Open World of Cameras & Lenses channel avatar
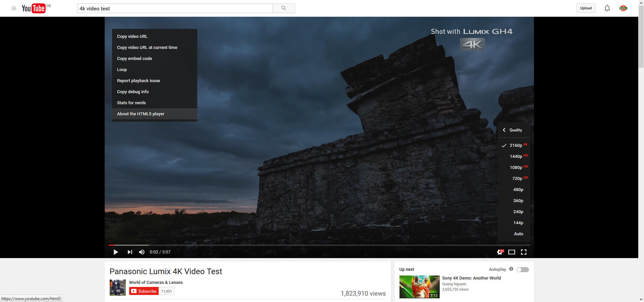 (118, 288)
